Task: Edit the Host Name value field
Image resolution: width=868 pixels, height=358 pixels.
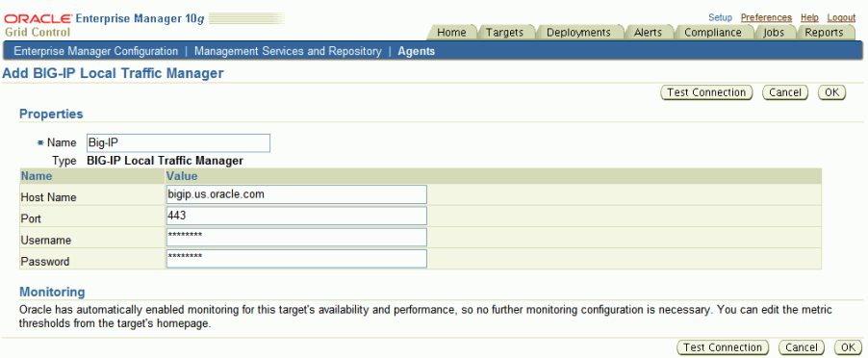Action: 296,194
